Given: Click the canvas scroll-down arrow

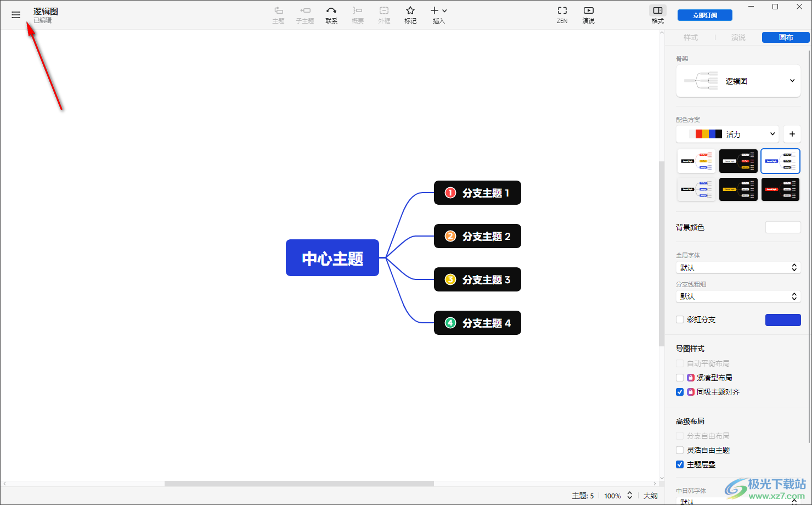Looking at the screenshot, I should (662, 479).
